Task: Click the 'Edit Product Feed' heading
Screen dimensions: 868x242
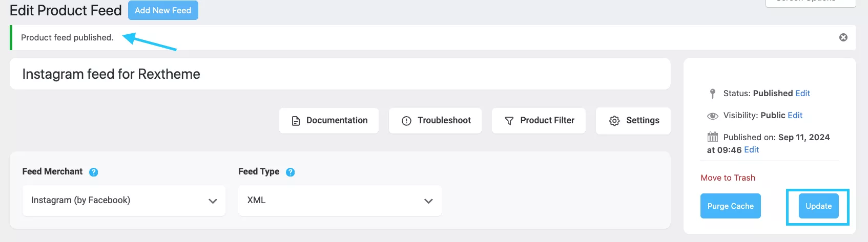Action: point(66,10)
